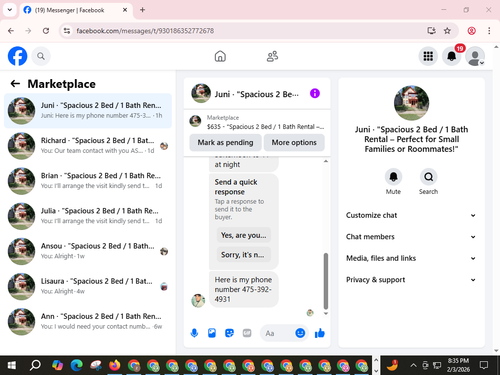Viewport: 500px width, 375px height.
Task: Open Windows taskbar search
Action: [35, 365]
